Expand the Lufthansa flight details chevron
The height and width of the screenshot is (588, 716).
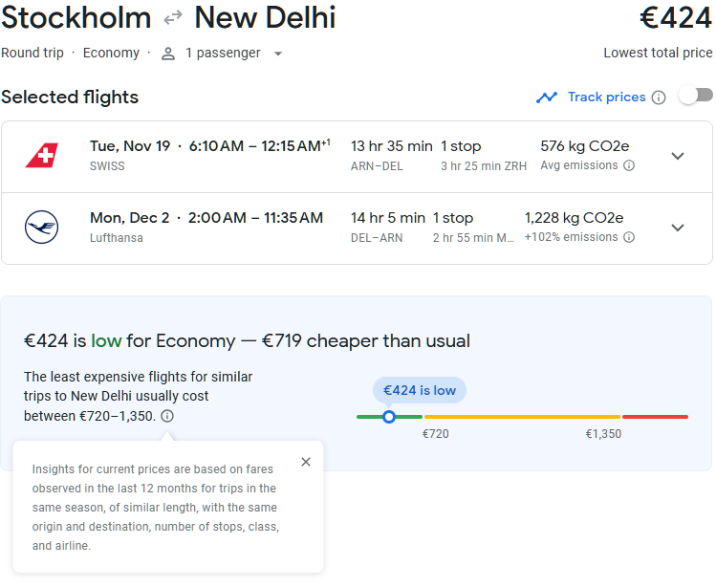point(678,228)
